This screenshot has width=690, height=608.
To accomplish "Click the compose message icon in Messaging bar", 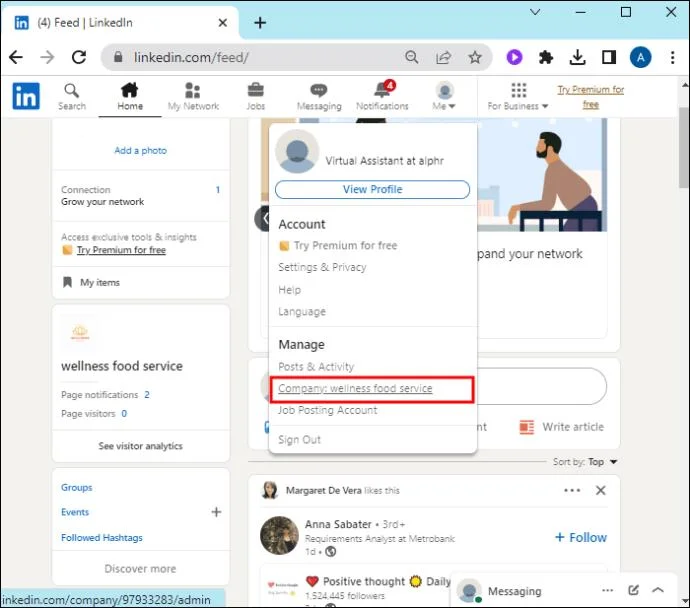I will pyautogui.click(x=633, y=590).
